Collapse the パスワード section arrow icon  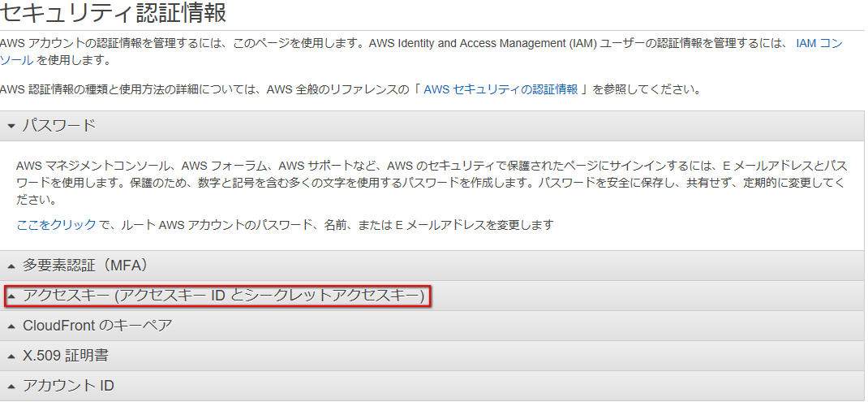point(11,126)
